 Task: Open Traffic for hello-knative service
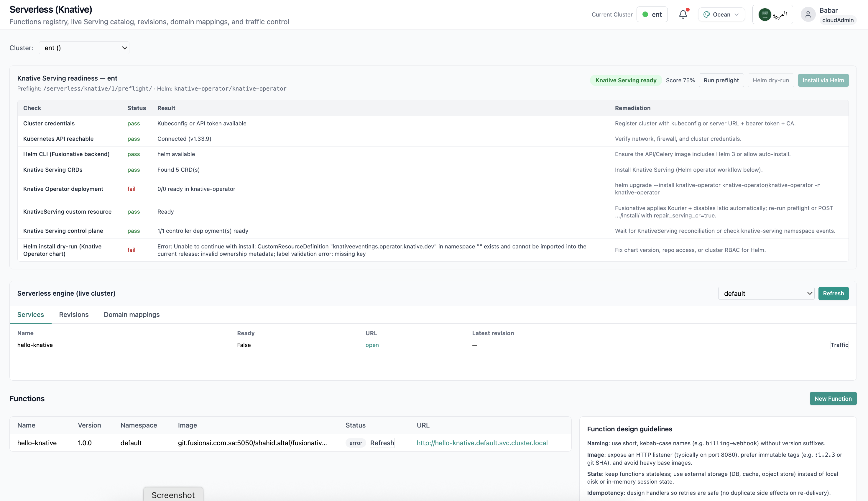[x=839, y=345]
